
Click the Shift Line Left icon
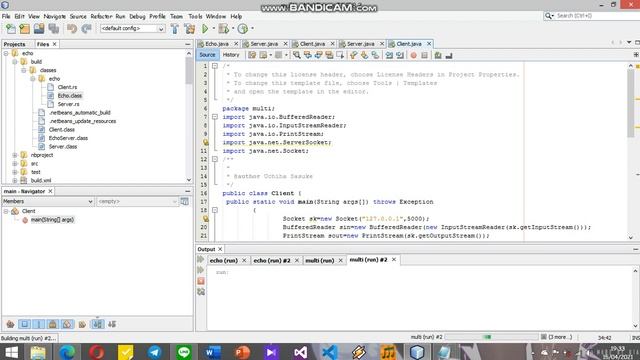pos(389,55)
